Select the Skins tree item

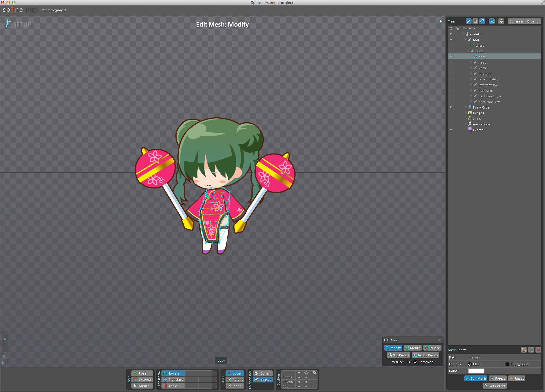(477, 119)
